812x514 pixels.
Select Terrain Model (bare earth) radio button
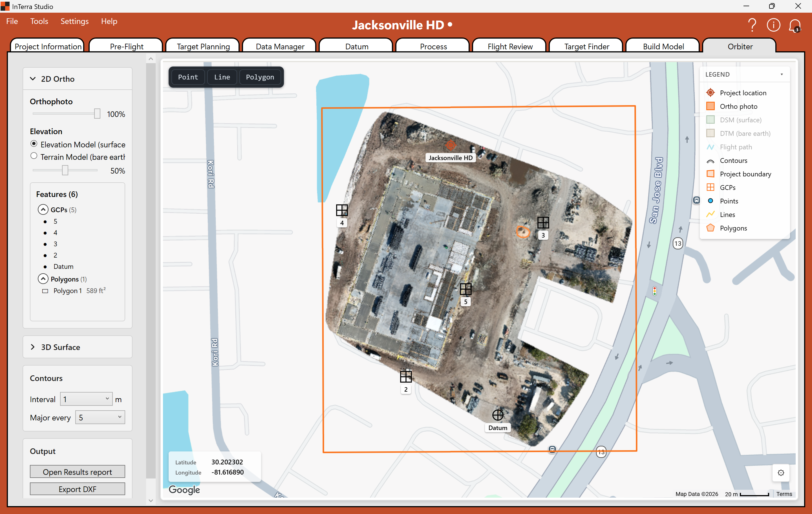click(x=34, y=156)
